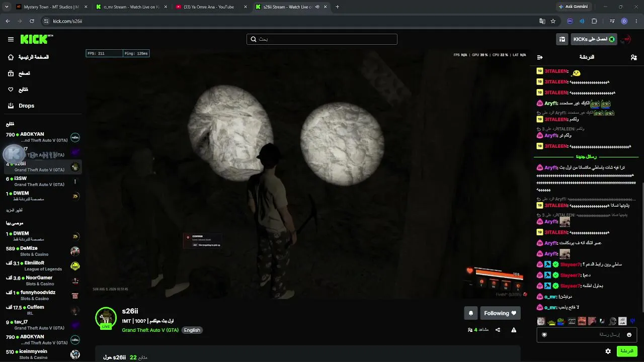Open the Chrome profile avatar button
Viewport: 644px width, 362px height.
[624, 21]
